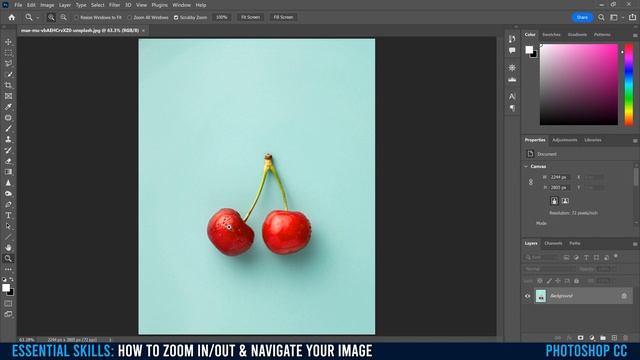Select the Eraser tool
This screenshot has width=640, height=360.
pyautogui.click(x=8, y=161)
